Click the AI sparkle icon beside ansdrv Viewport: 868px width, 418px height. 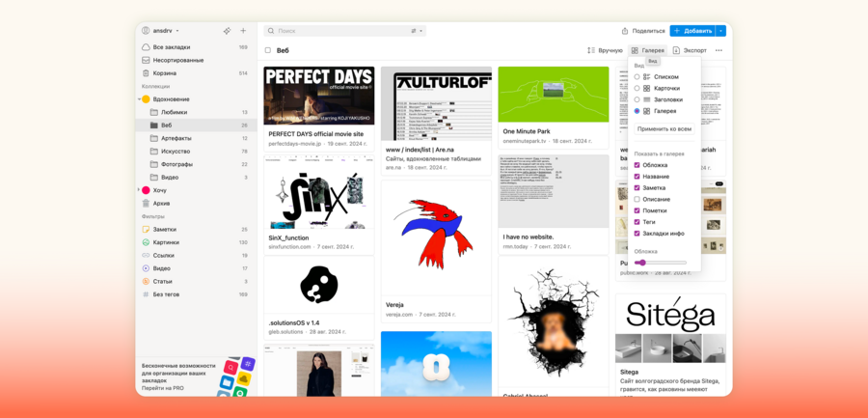pyautogui.click(x=227, y=31)
